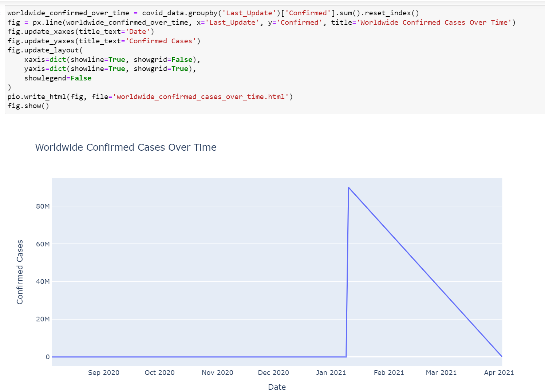
Task: Click the 'Nov 2020' x-axis tick label
Action: (217, 372)
